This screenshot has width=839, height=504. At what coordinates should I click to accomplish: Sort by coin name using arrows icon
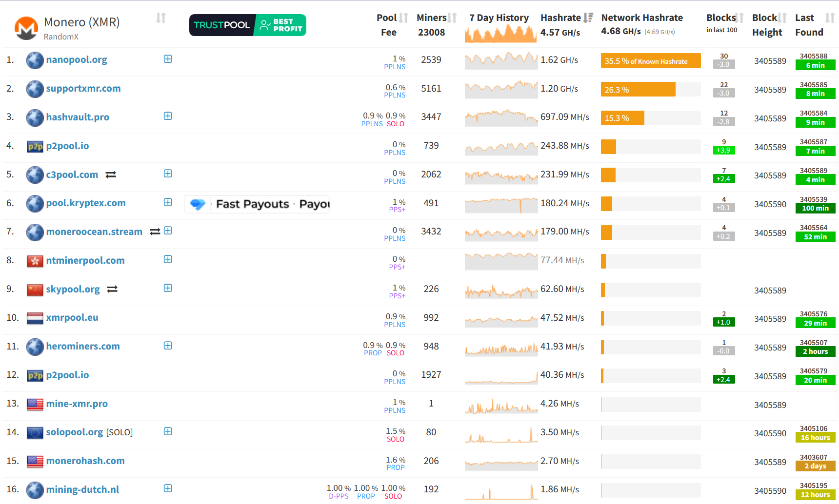[x=161, y=18]
